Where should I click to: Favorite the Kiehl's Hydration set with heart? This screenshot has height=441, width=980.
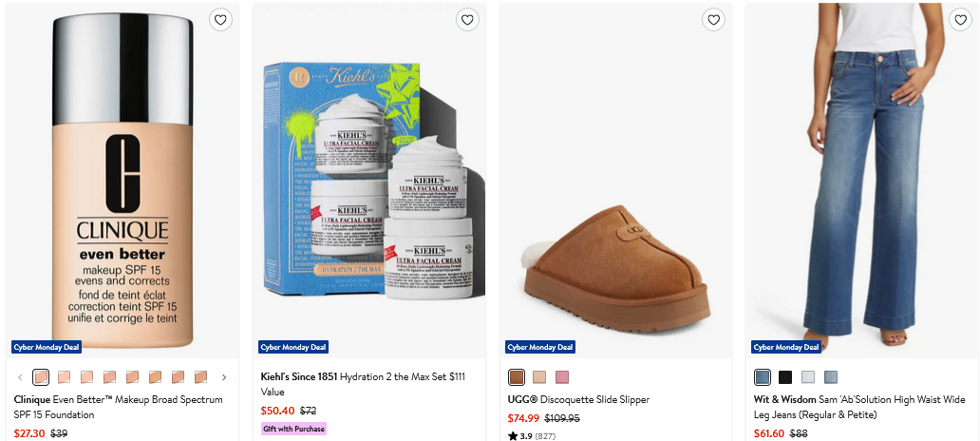pyautogui.click(x=467, y=19)
